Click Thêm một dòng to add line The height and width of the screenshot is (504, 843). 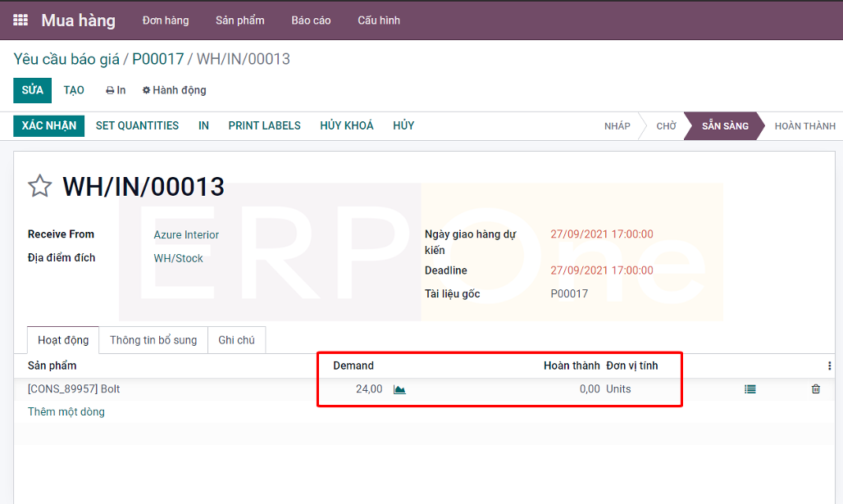[x=66, y=412]
